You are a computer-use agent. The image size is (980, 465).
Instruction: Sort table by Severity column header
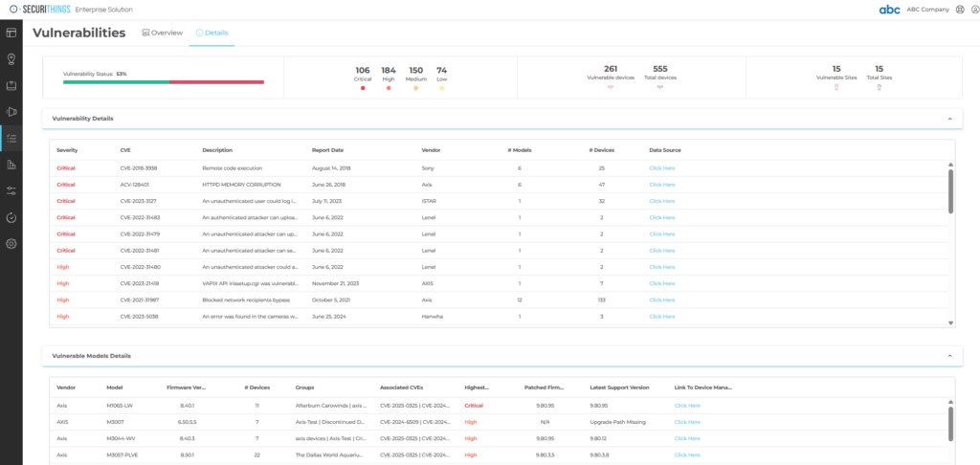[x=67, y=150]
